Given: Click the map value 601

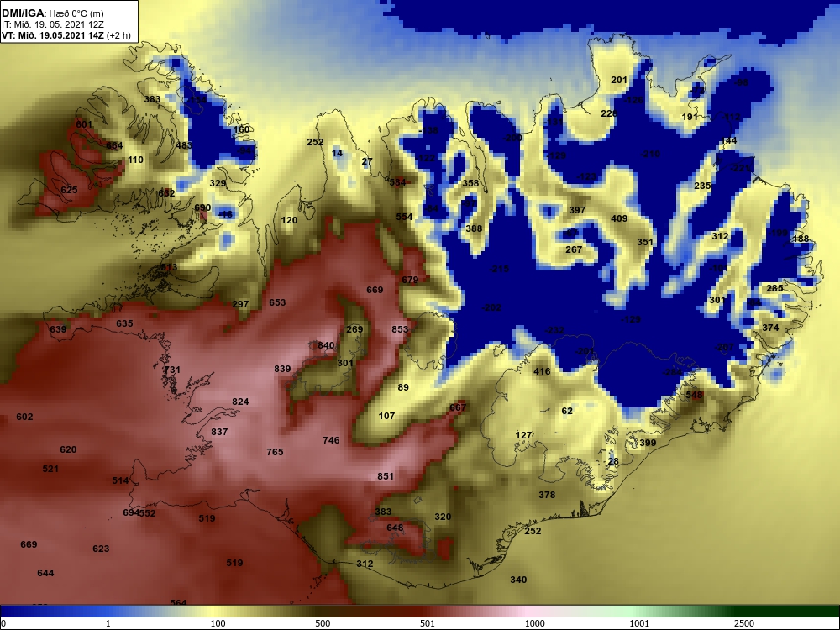Looking at the screenshot, I should click(84, 124).
